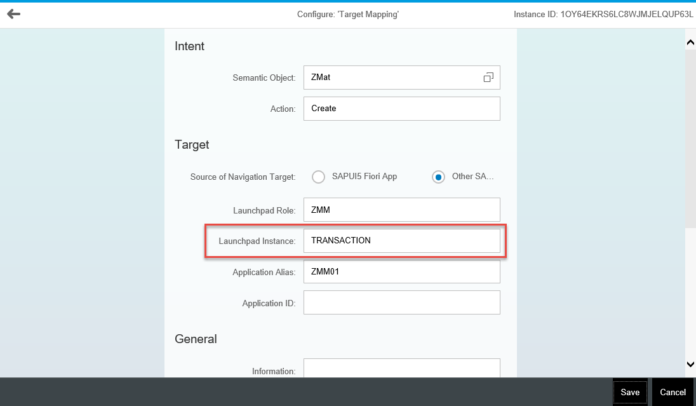Click the Source of Navigation Target label
The image size is (696, 406).
coord(243,177)
